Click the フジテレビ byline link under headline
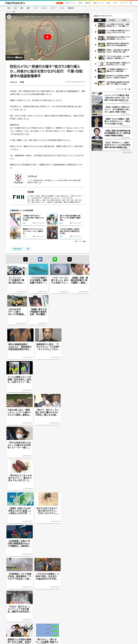The image size is (138, 644). point(14,82)
